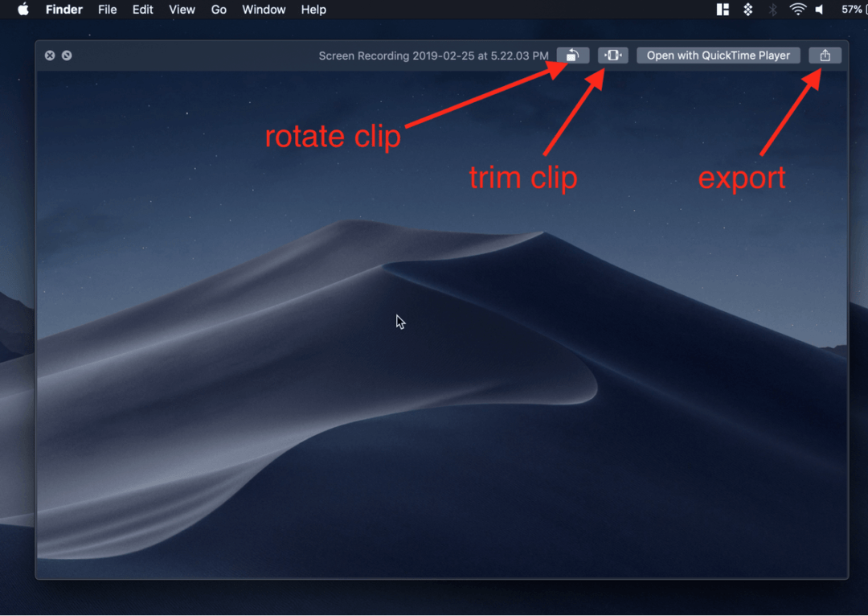Click Open with QuickTime Player
This screenshot has height=616, width=868.
718,55
